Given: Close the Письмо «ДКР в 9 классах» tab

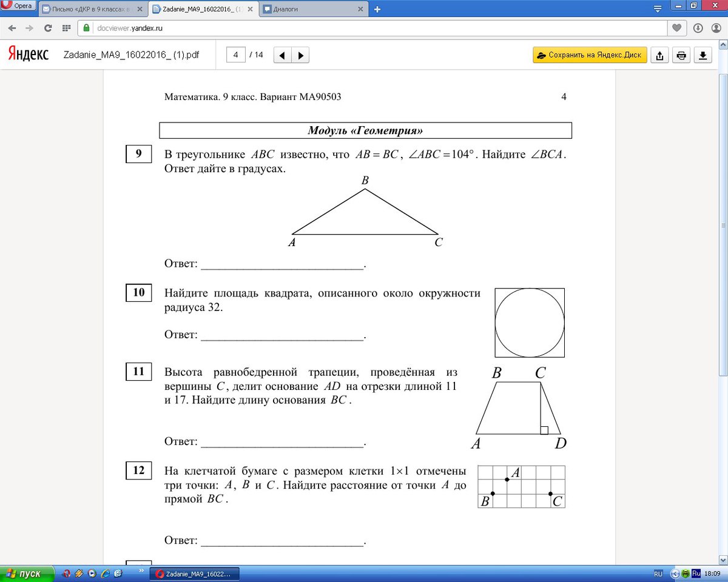Looking at the screenshot, I should (x=141, y=10).
